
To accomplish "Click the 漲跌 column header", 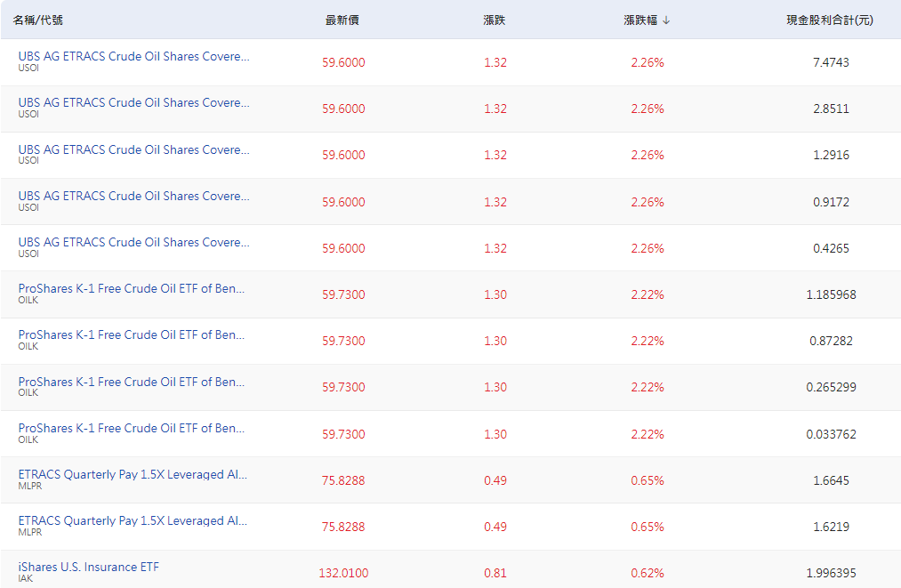I will 495,20.
